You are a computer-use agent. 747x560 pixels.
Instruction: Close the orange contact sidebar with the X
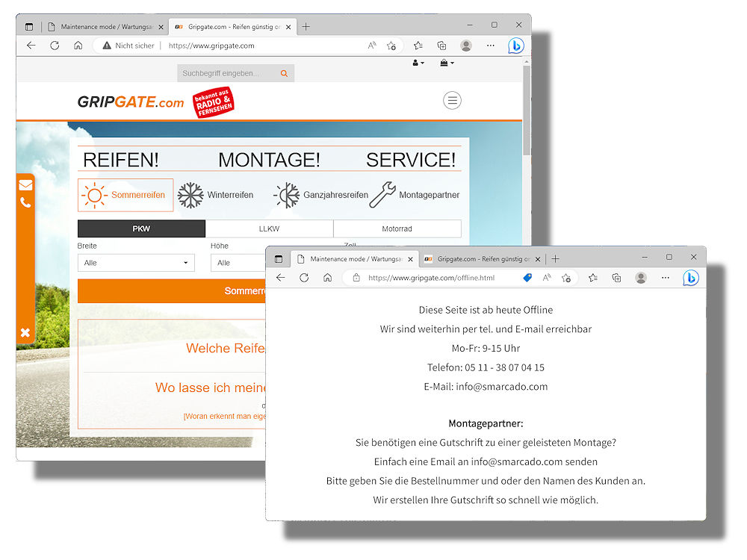[x=25, y=332]
